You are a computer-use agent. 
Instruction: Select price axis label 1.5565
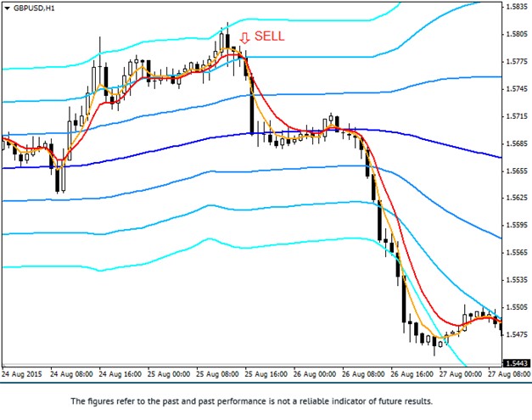click(x=517, y=252)
